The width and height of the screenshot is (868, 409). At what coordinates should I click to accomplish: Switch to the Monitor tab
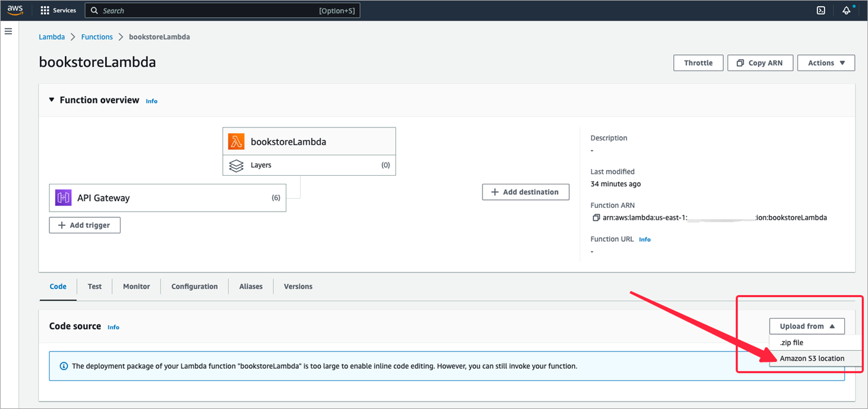coord(137,286)
